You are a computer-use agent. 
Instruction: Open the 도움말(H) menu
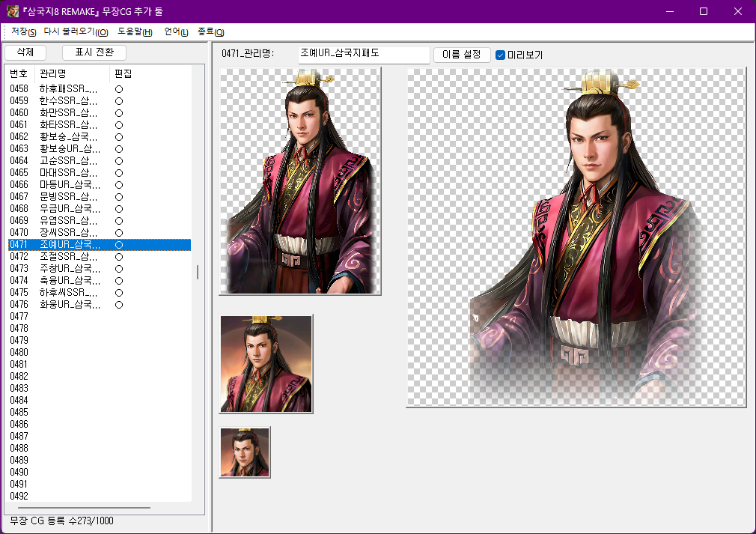pyautogui.click(x=135, y=32)
